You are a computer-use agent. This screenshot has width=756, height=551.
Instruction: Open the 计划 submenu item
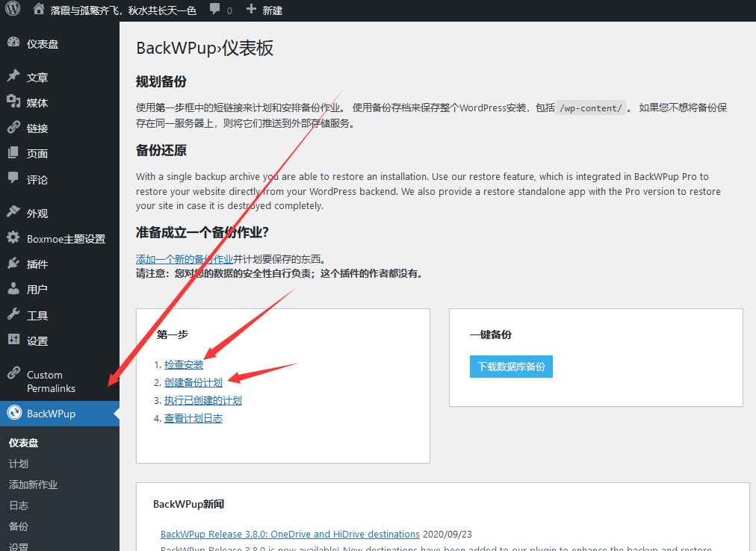[x=19, y=464]
